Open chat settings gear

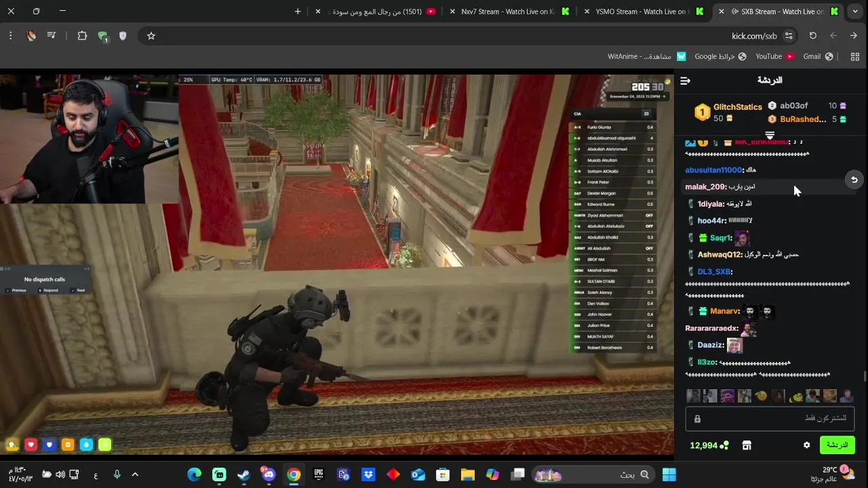click(806, 445)
